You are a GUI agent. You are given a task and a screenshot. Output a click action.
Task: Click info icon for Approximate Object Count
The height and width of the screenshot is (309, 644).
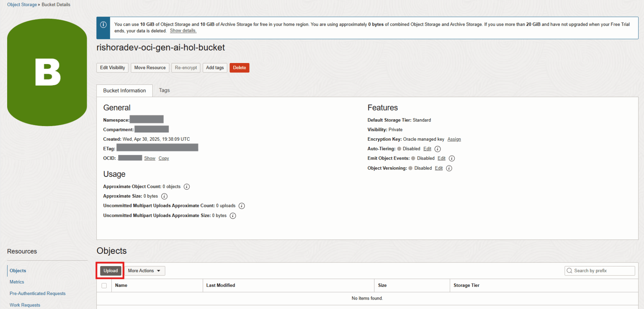click(x=187, y=187)
